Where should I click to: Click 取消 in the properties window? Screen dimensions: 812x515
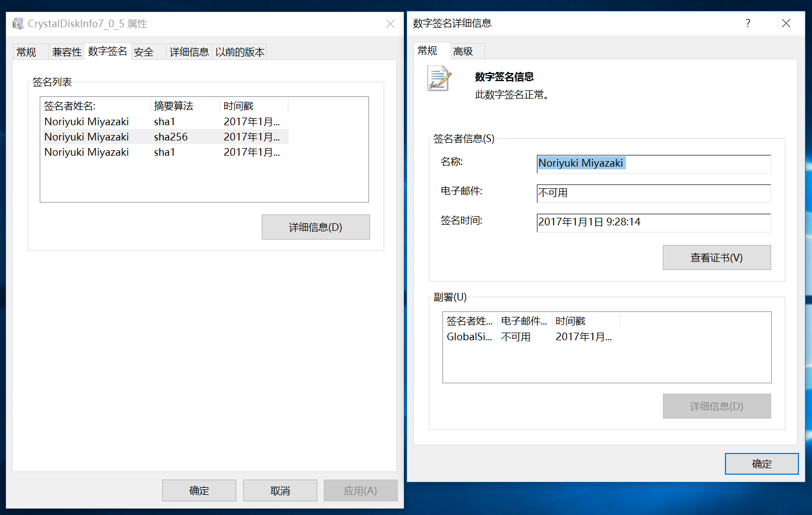click(280, 491)
